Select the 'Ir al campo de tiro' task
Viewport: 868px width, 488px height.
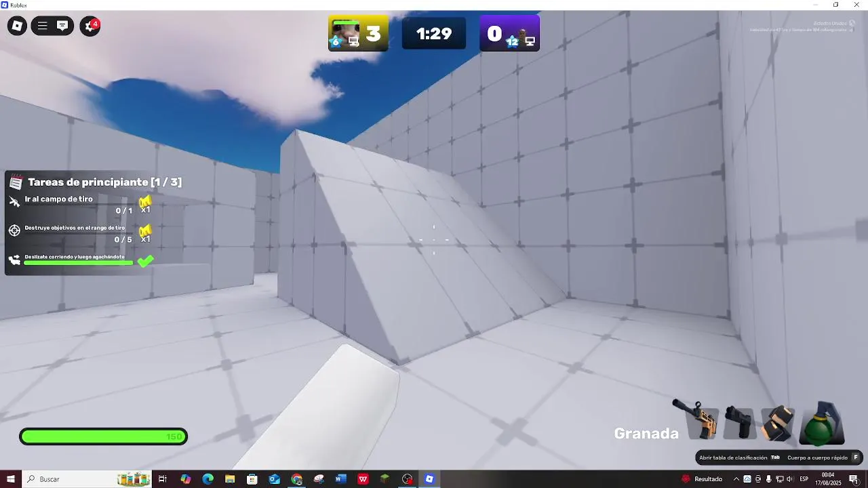(x=59, y=199)
